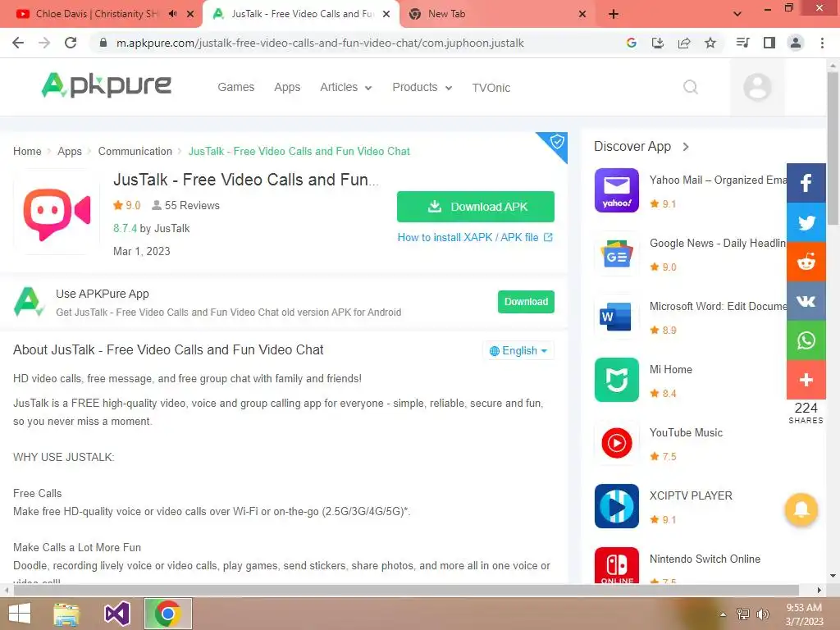Share page on Facebook
The width and height of the screenshot is (840, 630).
(806, 183)
